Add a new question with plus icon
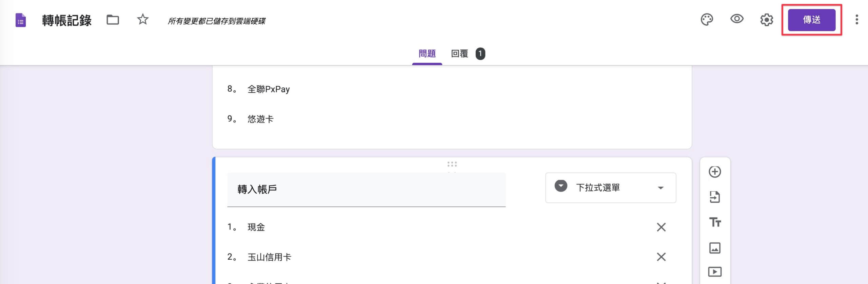The width and height of the screenshot is (868, 284). click(x=715, y=172)
